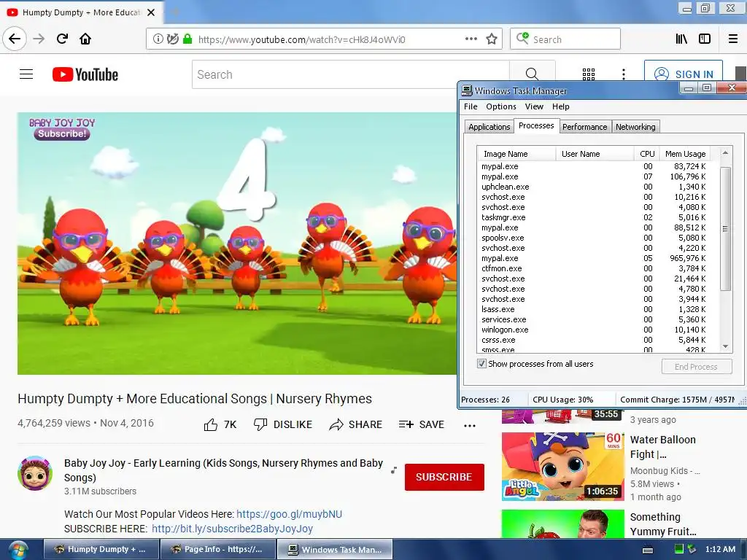Open the Help menu in Task Manager
The height and width of the screenshot is (560, 747).
tap(561, 106)
